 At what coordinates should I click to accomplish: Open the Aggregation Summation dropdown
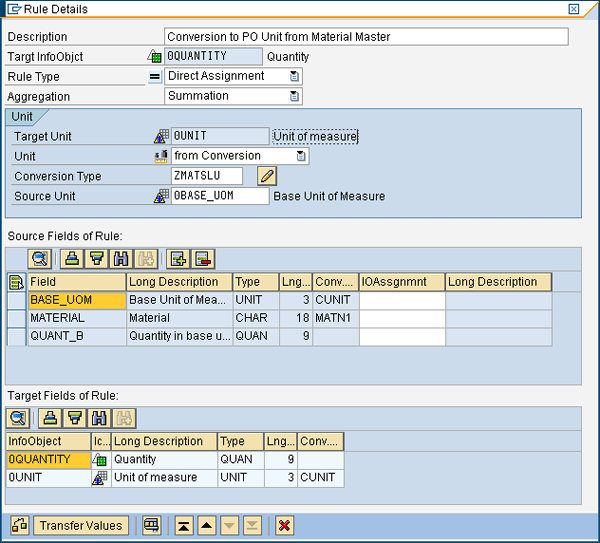pos(294,96)
